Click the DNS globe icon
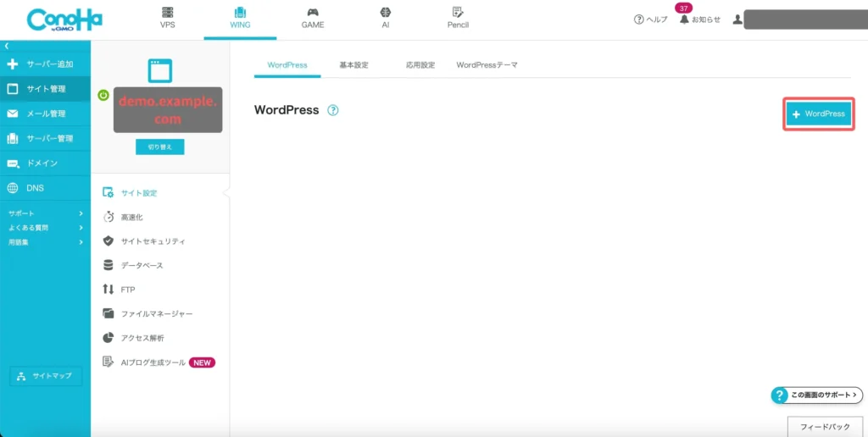868x437 pixels. tap(13, 188)
